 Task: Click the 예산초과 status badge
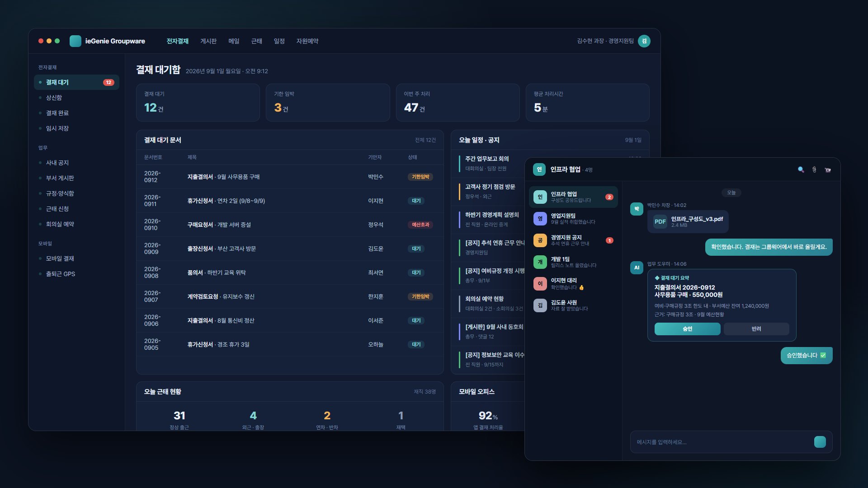[x=420, y=225]
